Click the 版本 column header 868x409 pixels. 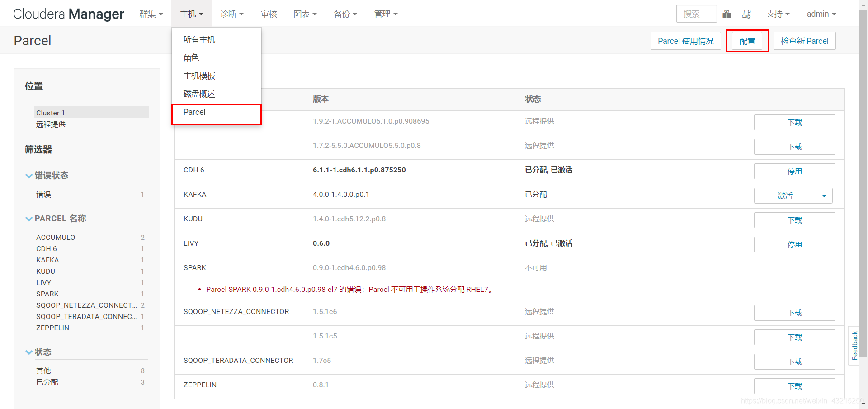pos(321,99)
